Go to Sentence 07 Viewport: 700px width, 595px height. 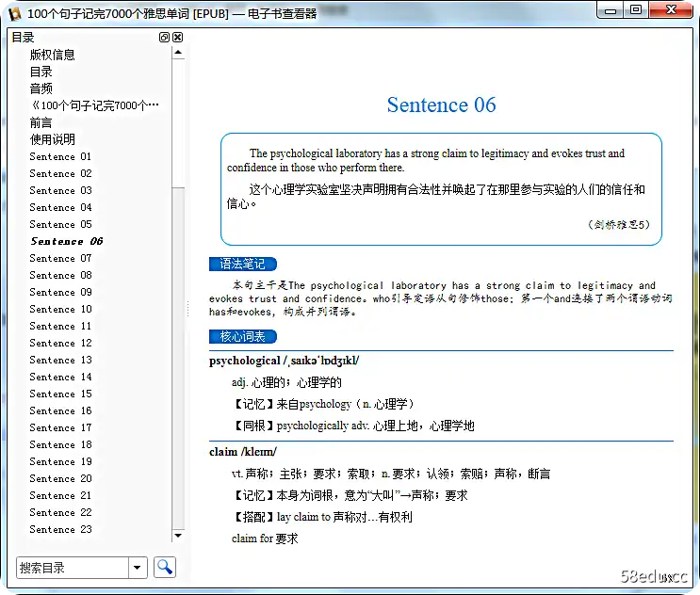[60, 258]
